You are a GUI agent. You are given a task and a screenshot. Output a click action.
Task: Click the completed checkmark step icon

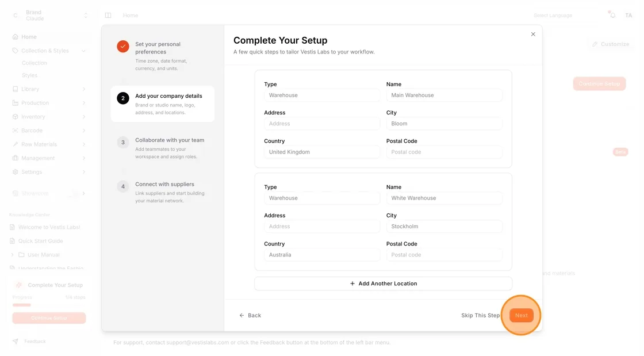(x=123, y=47)
